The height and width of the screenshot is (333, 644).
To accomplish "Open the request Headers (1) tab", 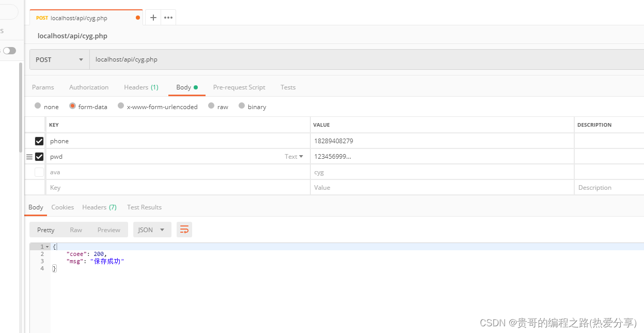I will click(141, 87).
